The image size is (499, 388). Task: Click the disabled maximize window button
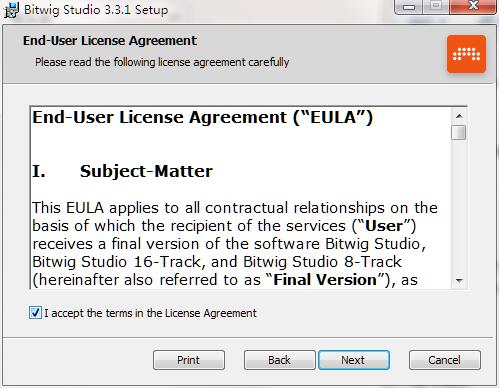point(436,7)
